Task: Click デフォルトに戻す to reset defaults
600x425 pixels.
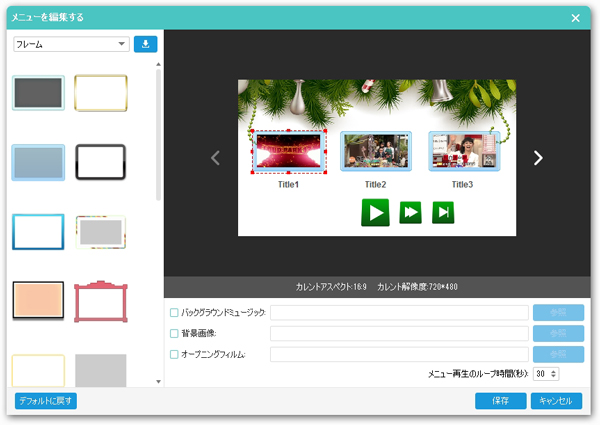Action: [x=46, y=401]
